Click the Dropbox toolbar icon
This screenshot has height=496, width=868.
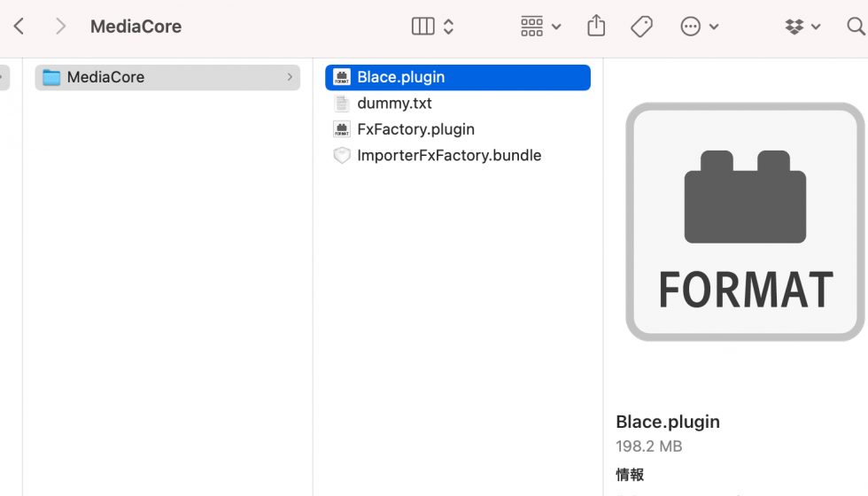(x=794, y=26)
